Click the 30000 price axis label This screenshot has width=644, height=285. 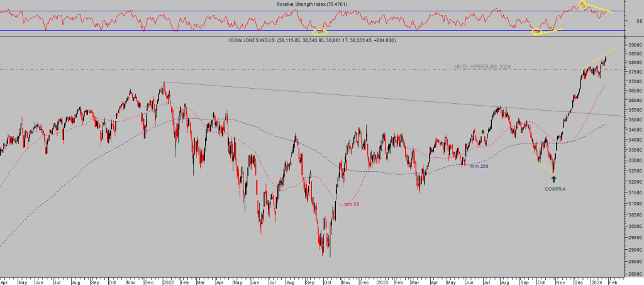click(635, 226)
